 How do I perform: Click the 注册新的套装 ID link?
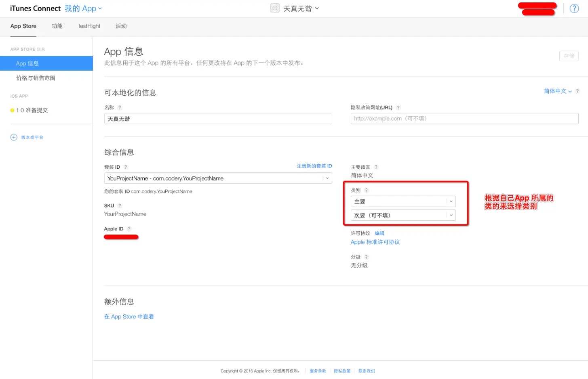click(314, 166)
